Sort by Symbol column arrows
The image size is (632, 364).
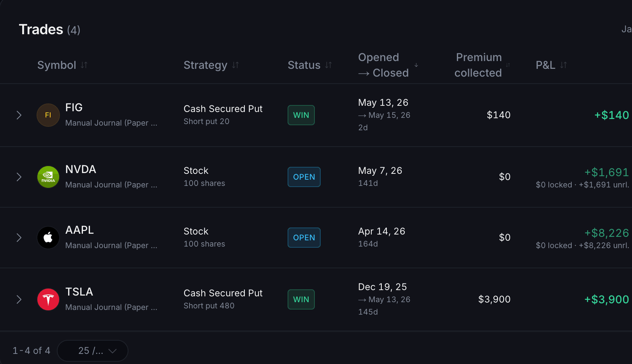tap(84, 65)
